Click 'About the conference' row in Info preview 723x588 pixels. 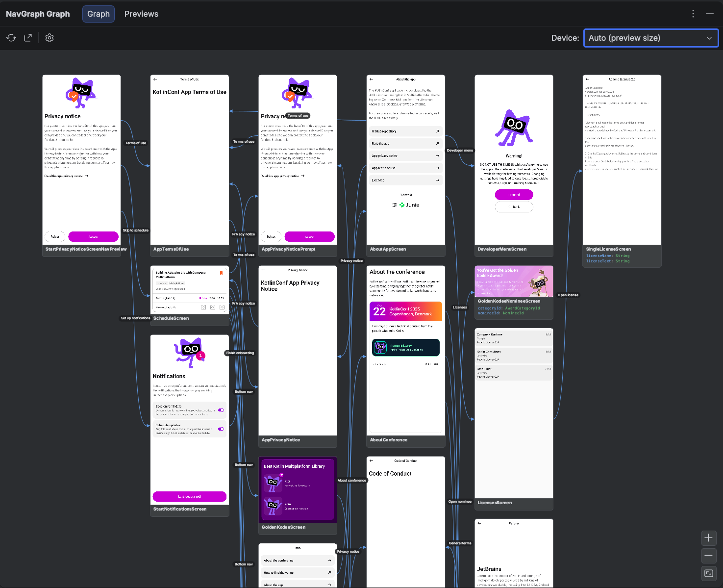click(298, 560)
